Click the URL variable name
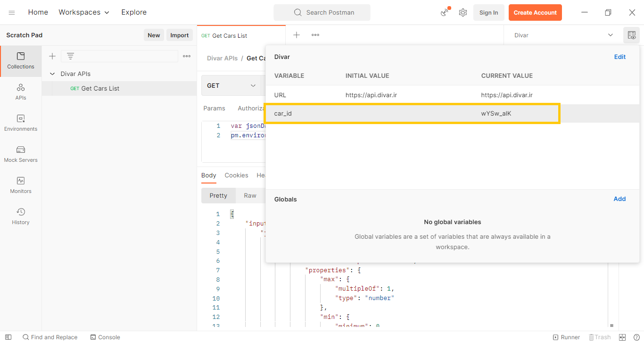Viewport: 644px width, 343px height. pos(280,95)
